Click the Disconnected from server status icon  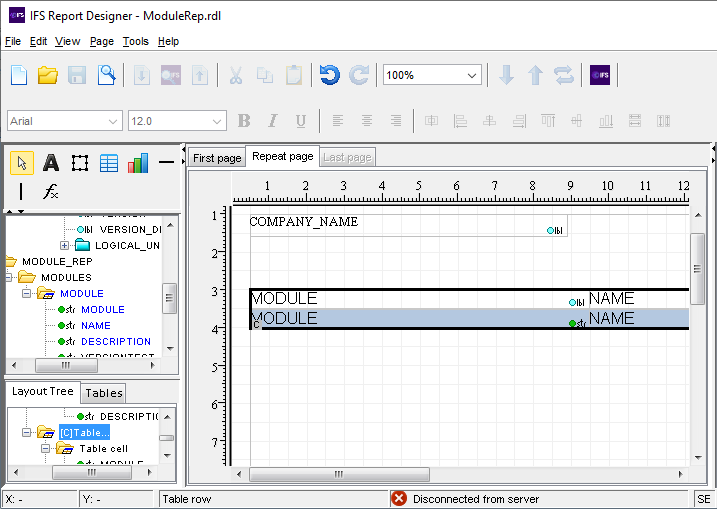pyautogui.click(x=399, y=498)
